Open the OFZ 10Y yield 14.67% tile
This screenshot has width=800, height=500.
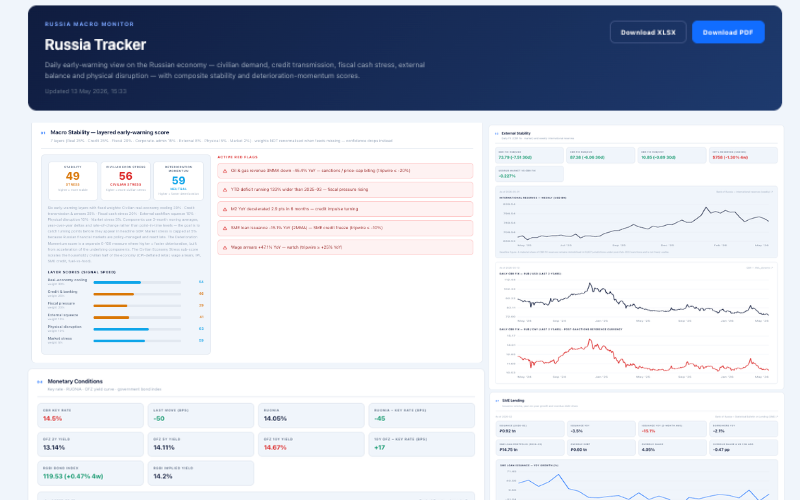click(x=311, y=444)
